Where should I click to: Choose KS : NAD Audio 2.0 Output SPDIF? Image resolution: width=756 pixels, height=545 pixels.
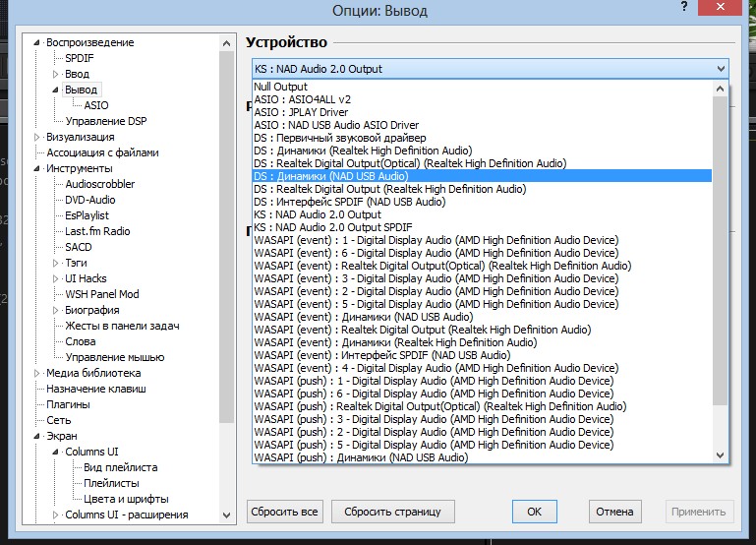pyautogui.click(x=482, y=227)
